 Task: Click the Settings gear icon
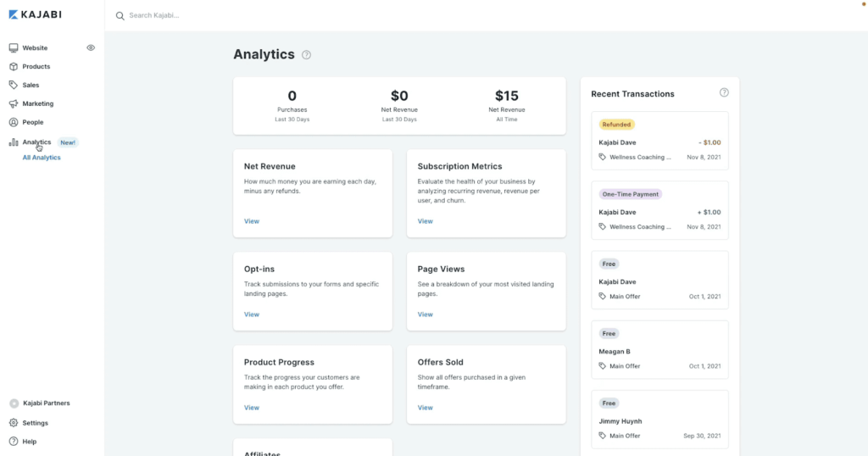(x=14, y=423)
